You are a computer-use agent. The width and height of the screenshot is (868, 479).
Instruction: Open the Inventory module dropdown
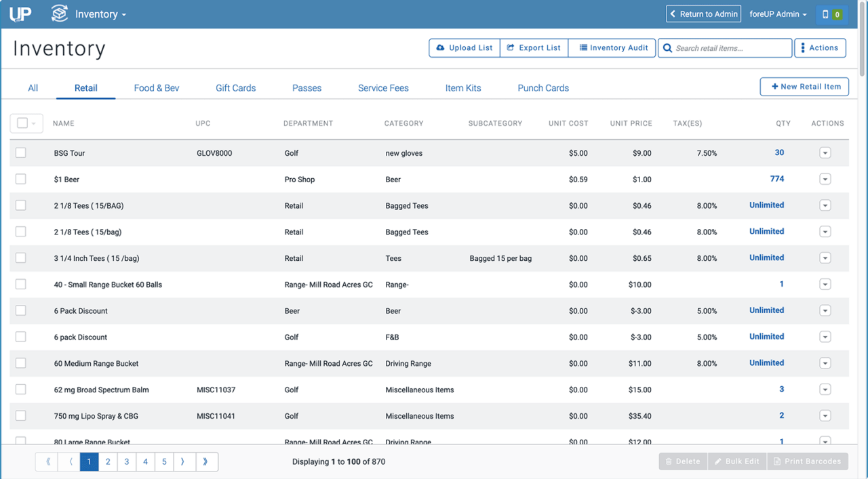click(x=100, y=14)
